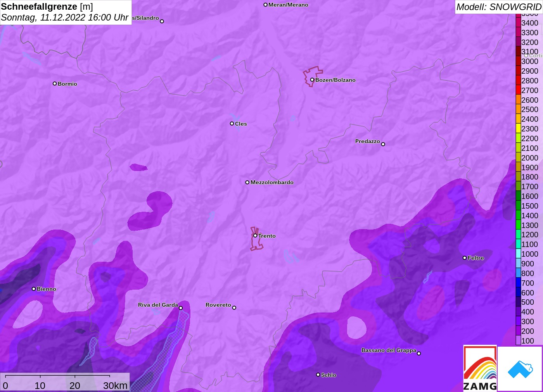Select the Mezzolombardo city marker
Screen dimensions: 543x392
click(247, 182)
